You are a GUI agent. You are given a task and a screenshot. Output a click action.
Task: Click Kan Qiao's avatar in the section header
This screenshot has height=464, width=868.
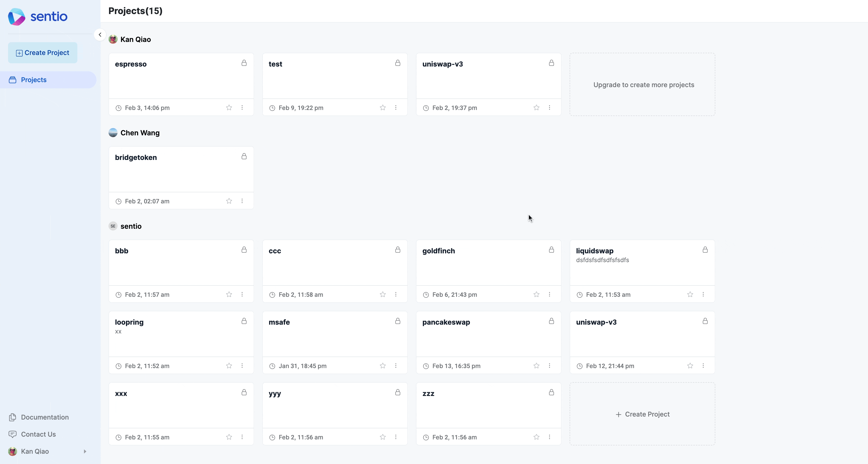[113, 39]
